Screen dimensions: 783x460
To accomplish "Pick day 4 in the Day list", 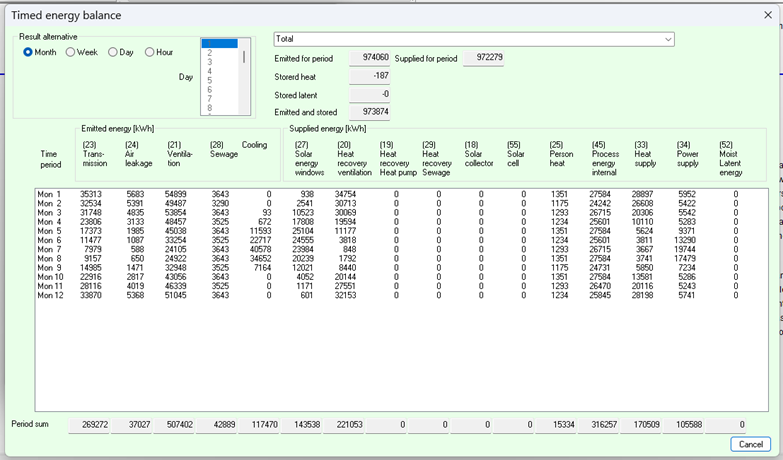I will pyautogui.click(x=210, y=71).
